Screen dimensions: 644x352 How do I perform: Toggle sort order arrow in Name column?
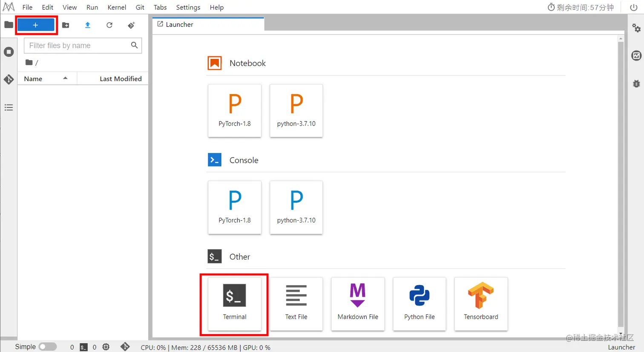pyautogui.click(x=65, y=78)
